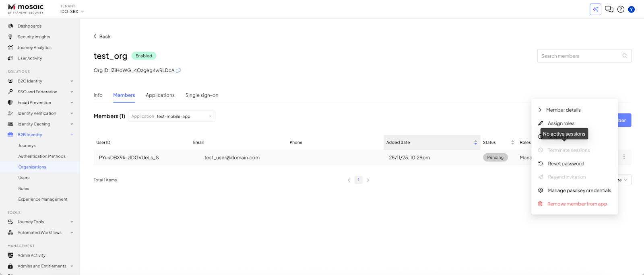Click the Search members field
The image size is (644, 275).
click(579, 56)
